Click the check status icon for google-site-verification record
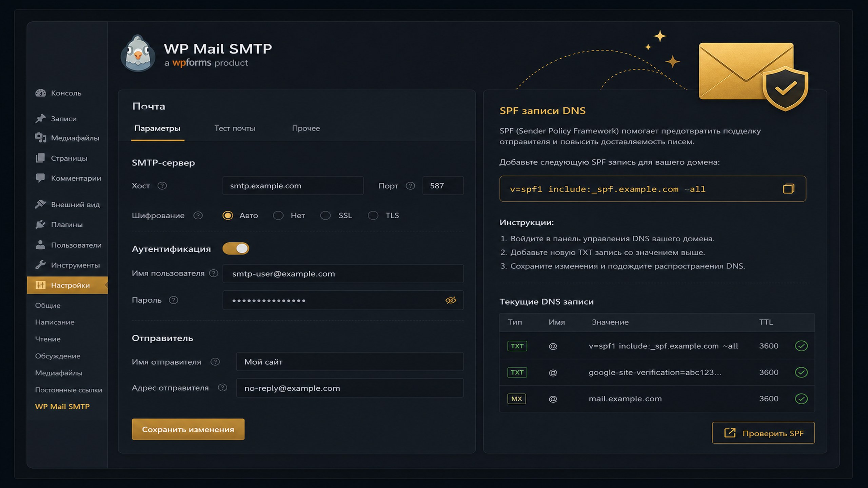Screen dimensions: 868x488 coord(801,372)
